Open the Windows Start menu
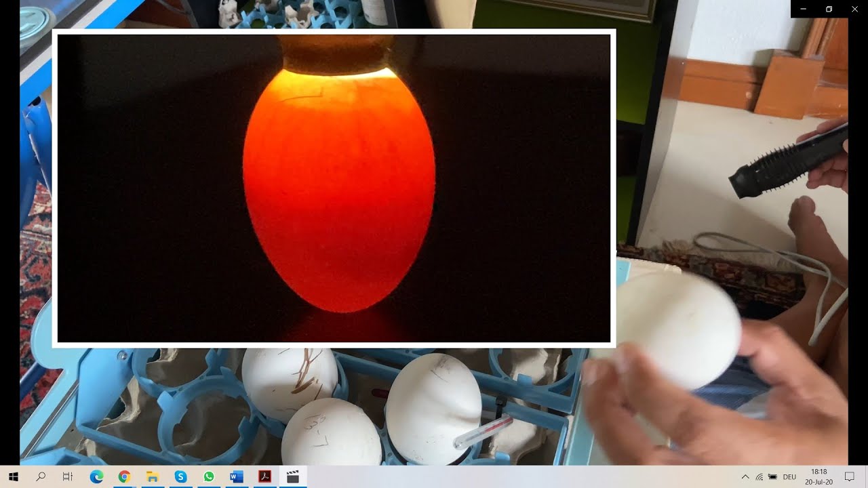The height and width of the screenshot is (488, 868). click(x=13, y=476)
